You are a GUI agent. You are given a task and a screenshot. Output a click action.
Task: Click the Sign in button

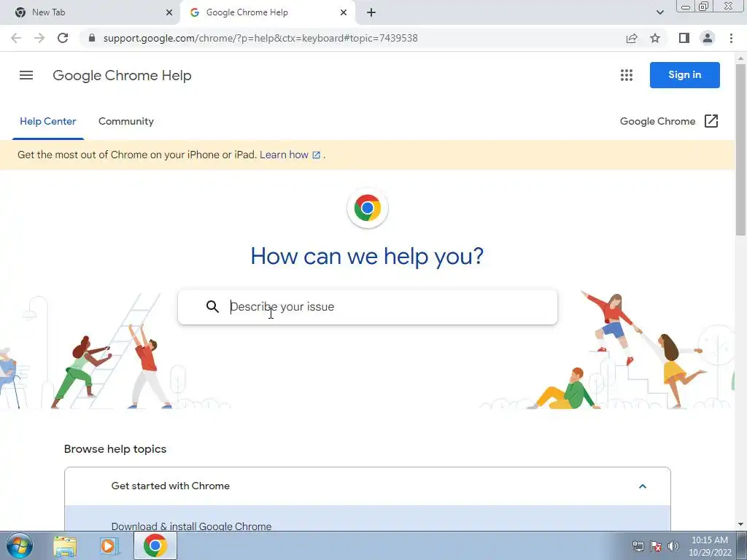coord(684,75)
